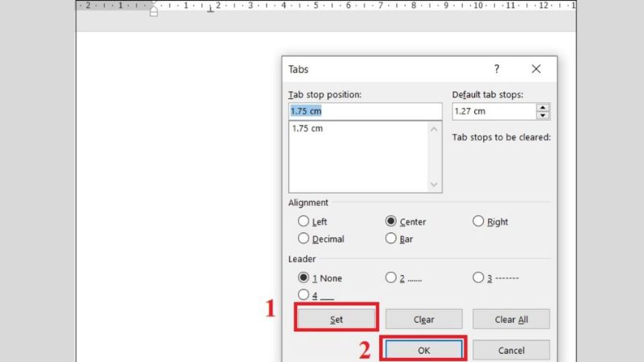This screenshot has width=644, height=362.
Task: Select Decimal alignment radio button
Action: (x=303, y=238)
